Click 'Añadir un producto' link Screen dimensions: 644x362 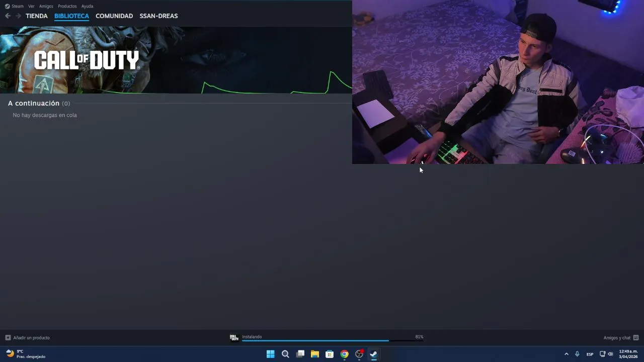coord(31,338)
